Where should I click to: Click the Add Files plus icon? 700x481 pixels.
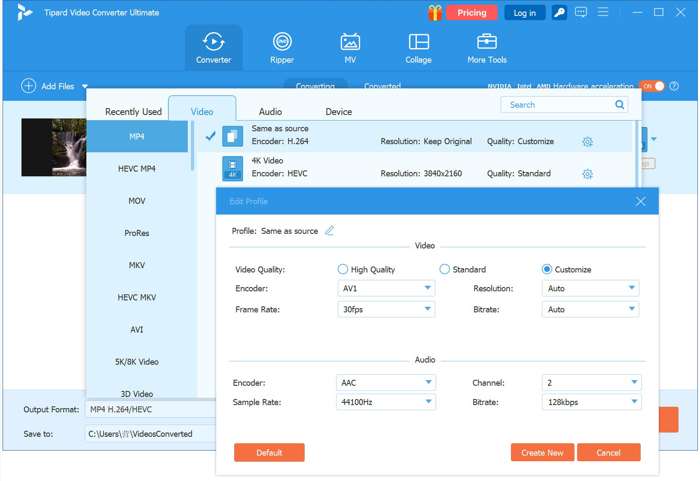[28, 86]
